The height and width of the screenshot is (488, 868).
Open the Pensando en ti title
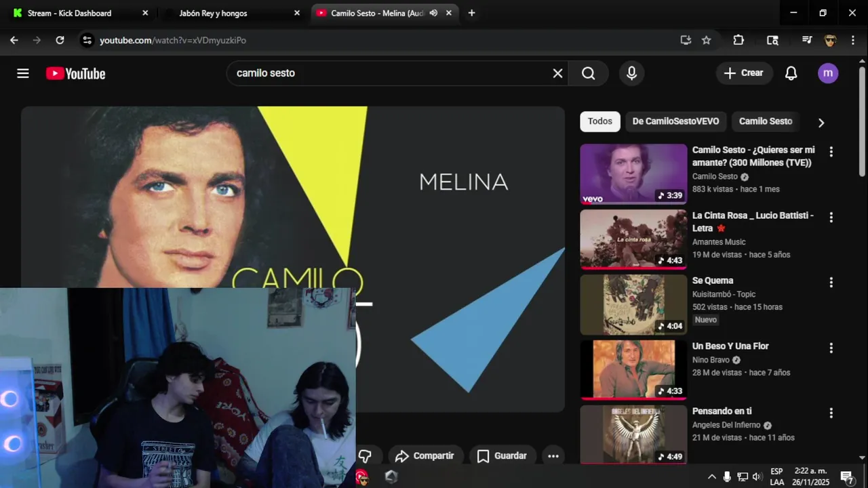tap(722, 411)
